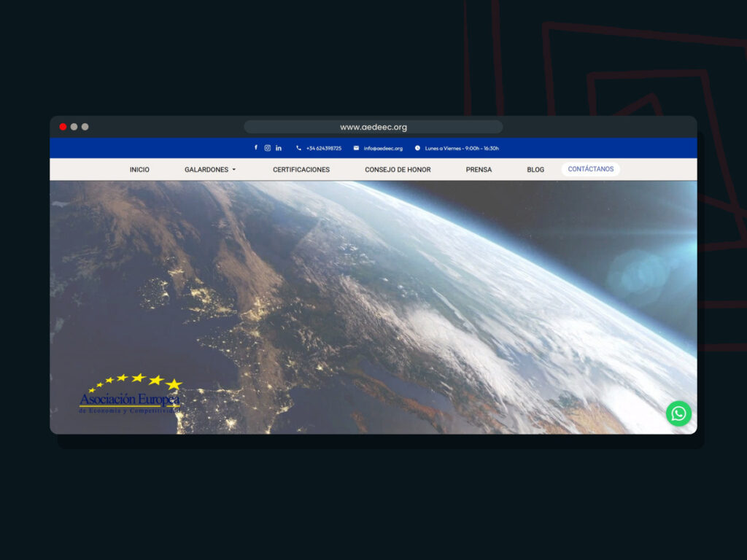Go to the INICIO menu item
Viewport: 747px width, 560px height.
pos(139,169)
